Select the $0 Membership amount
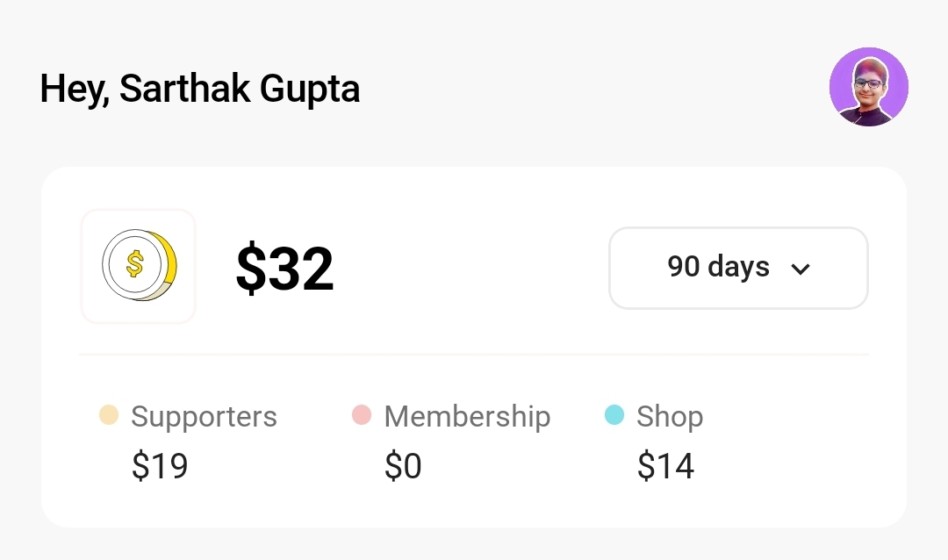 (403, 466)
